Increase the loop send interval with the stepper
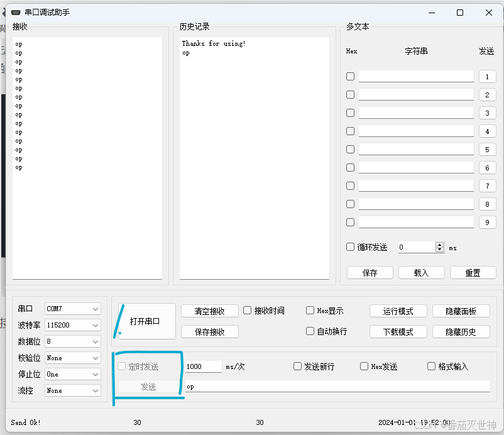This screenshot has height=435, width=504. point(439,245)
